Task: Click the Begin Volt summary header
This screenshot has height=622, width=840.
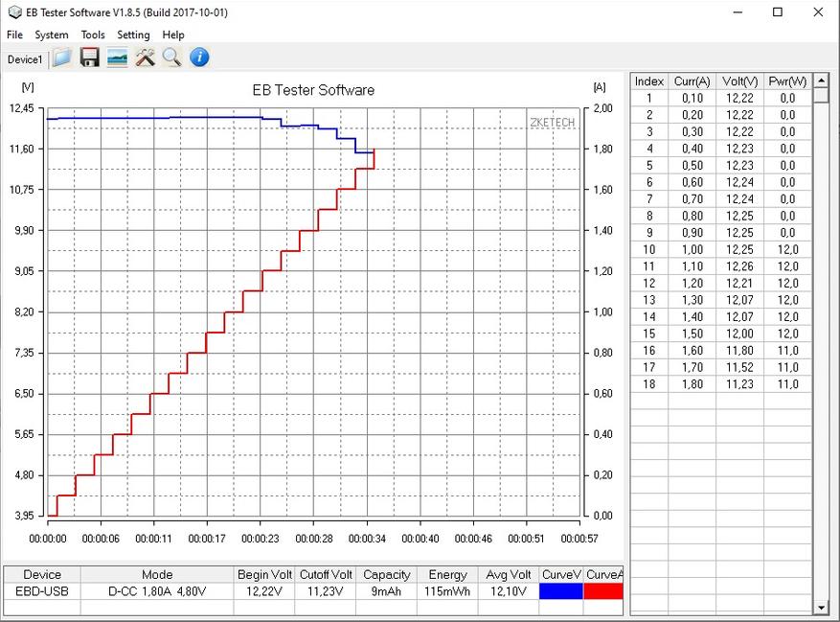Action: tap(264, 574)
